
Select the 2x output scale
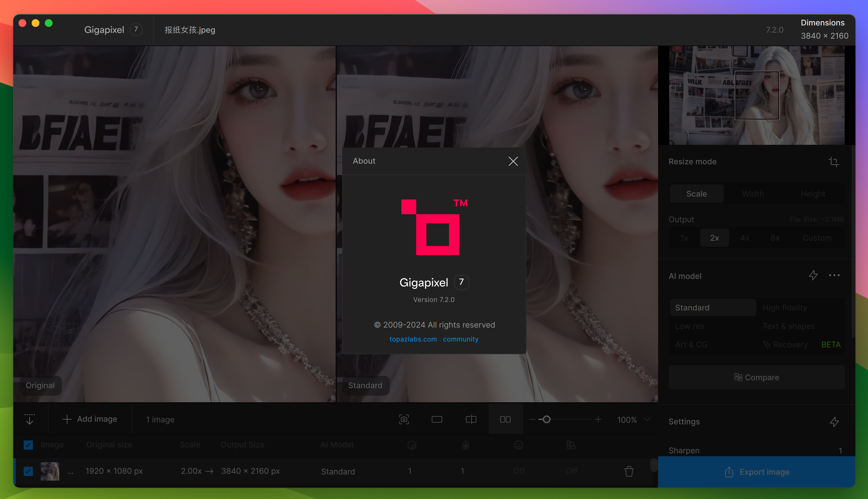coord(715,237)
